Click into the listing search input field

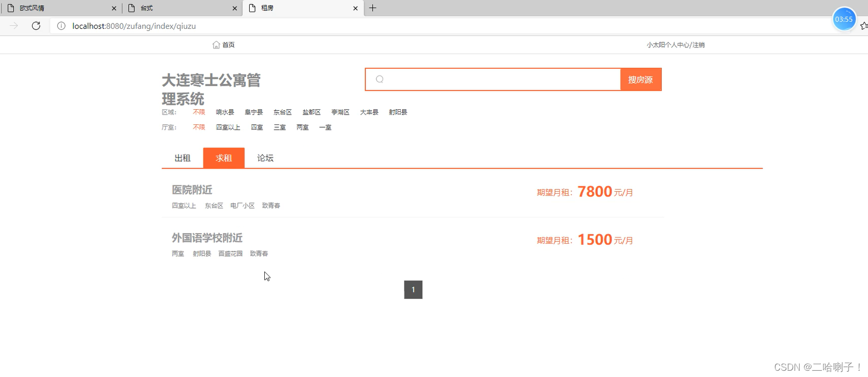pyautogui.click(x=493, y=79)
